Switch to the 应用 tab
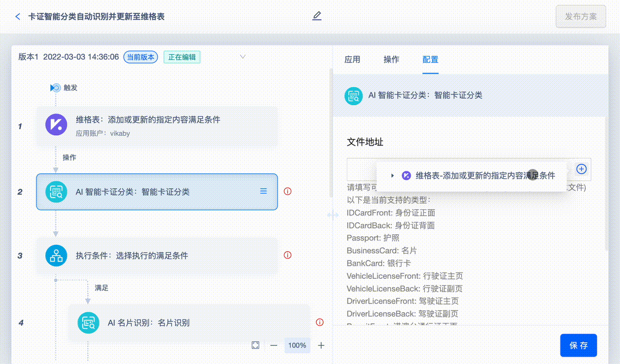620x364 pixels. pyautogui.click(x=352, y=60)
